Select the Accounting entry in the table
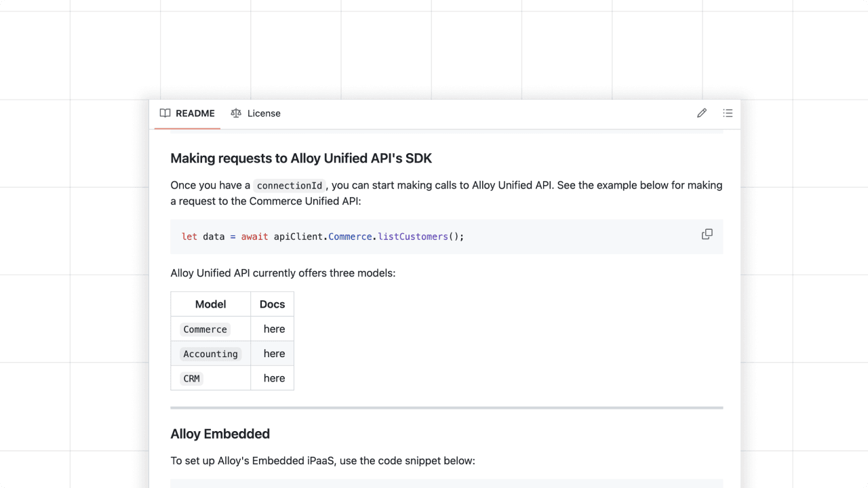 [210, 353]
